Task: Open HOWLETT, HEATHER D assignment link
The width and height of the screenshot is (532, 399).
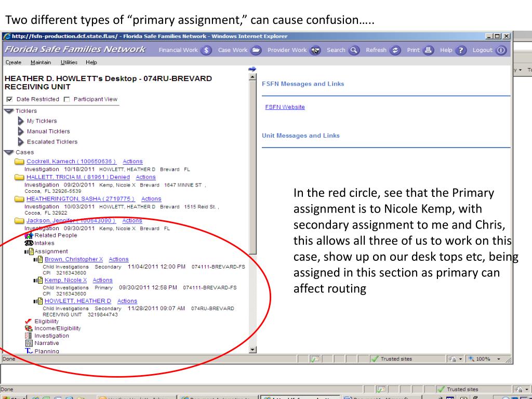Action: (x=78, y=301)
